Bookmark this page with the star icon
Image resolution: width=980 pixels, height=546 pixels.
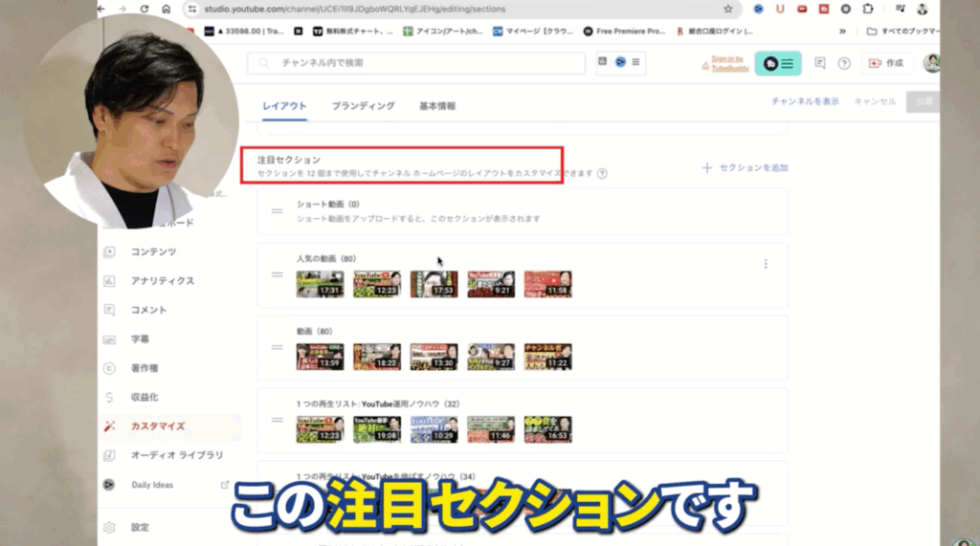coord(728,9)
